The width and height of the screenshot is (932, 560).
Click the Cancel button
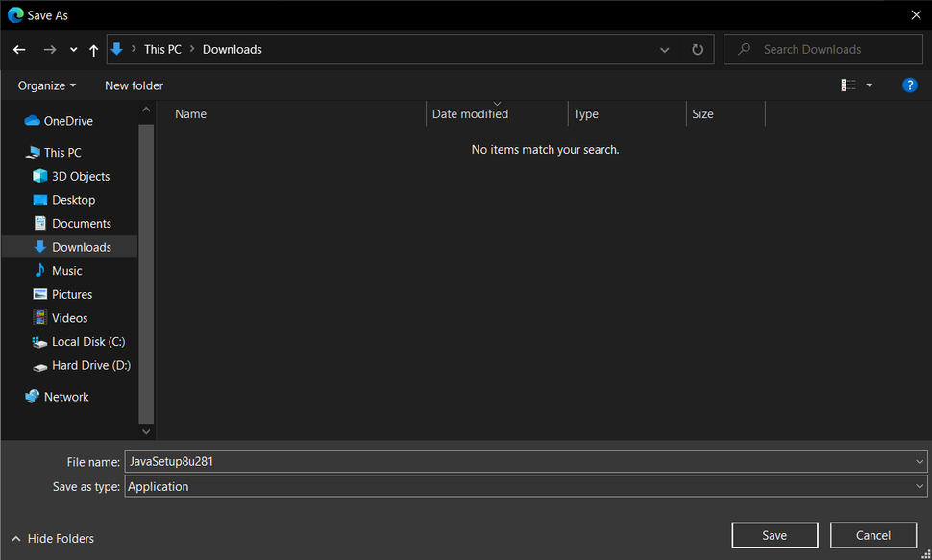click(873, 536)
